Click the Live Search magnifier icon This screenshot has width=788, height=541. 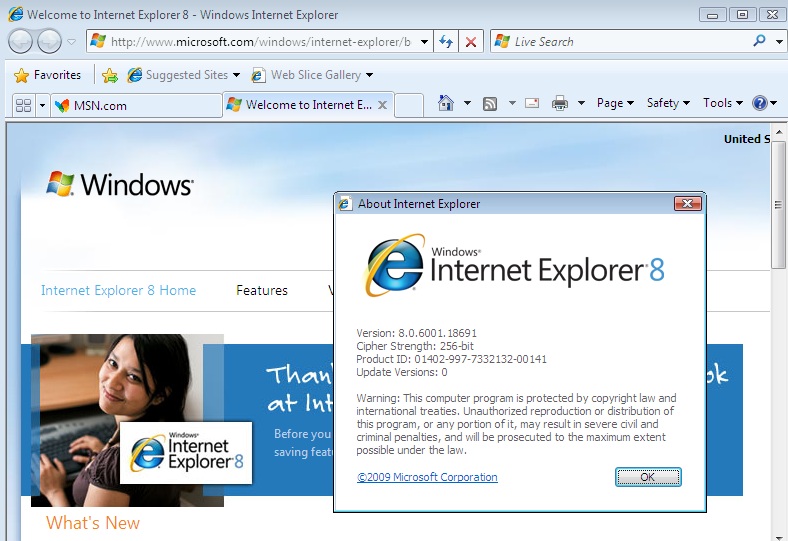(x=759, y=41)
